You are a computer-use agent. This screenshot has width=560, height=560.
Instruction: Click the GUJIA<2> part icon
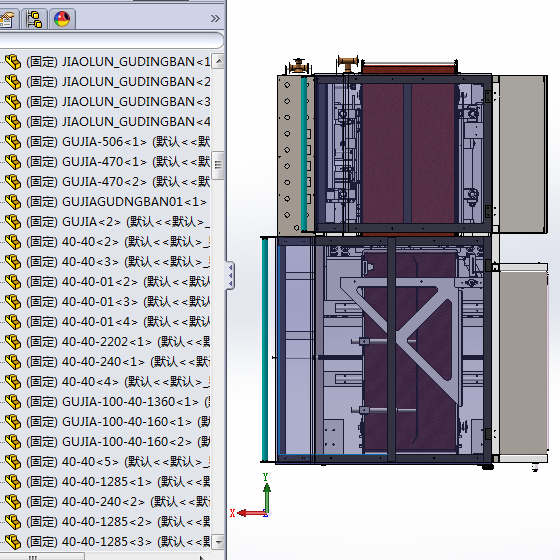(x=13, y=222)
